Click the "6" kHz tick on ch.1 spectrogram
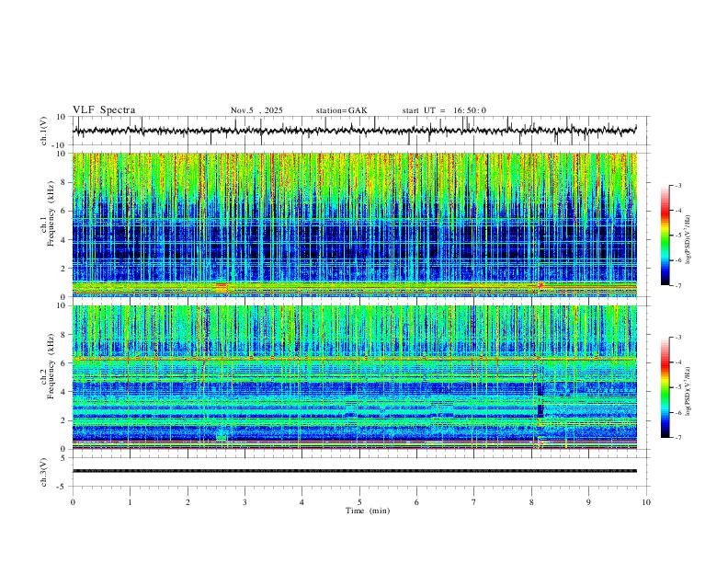Image resolution: width=728 pixels, height=563 pixels. pos(63,211)
